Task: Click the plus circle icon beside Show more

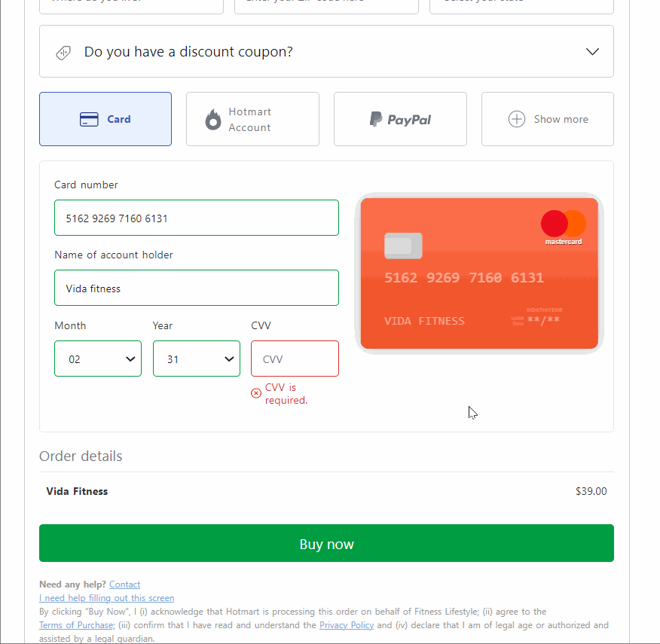Action: (516, 119)
